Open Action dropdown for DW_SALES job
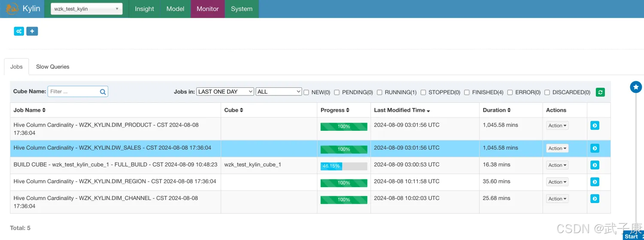Viewport: 644px width, 240px height. [557, 148]
